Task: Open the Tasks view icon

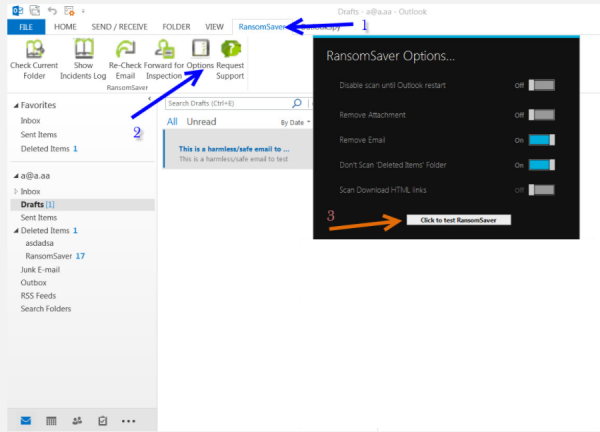Action: point(103,421)
